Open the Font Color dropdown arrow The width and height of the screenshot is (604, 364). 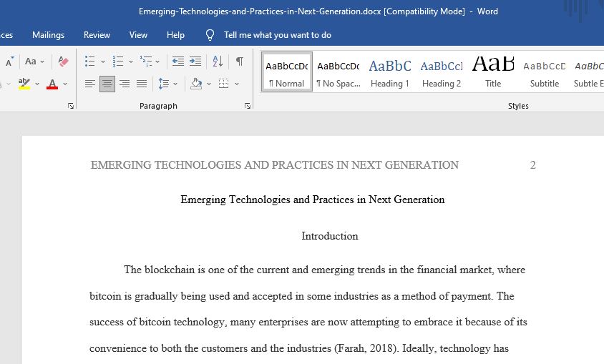point(65,84)
